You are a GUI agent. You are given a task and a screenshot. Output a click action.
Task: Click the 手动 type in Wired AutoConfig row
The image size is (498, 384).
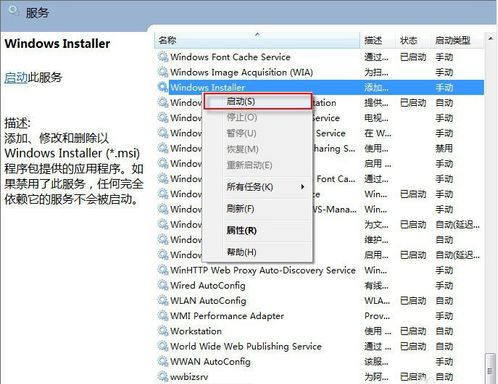444,285
